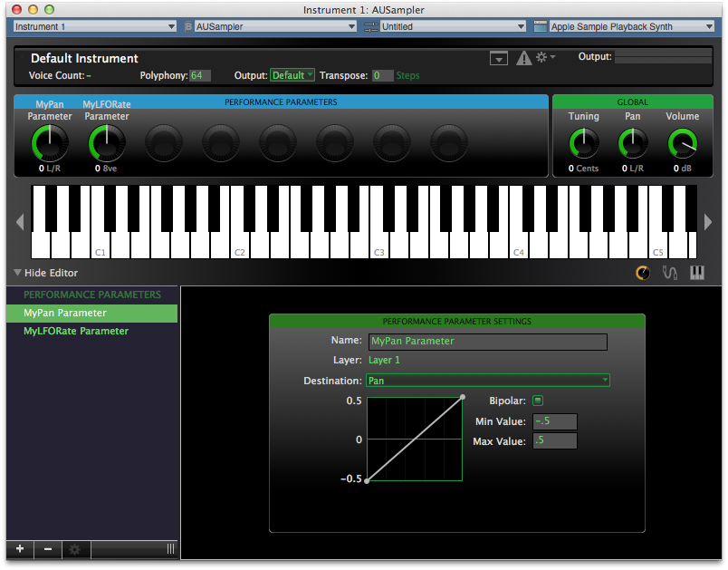Screen dimensions: 728x570
Task: Click the warning triangle icon
Action: pyautogui.click(x=523, y=58)
